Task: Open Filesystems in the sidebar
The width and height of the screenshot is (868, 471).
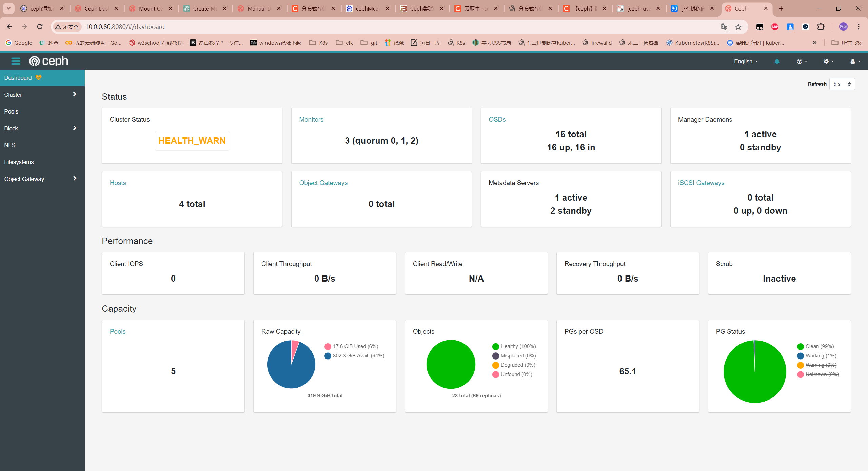Action: (x=19, y=162)
